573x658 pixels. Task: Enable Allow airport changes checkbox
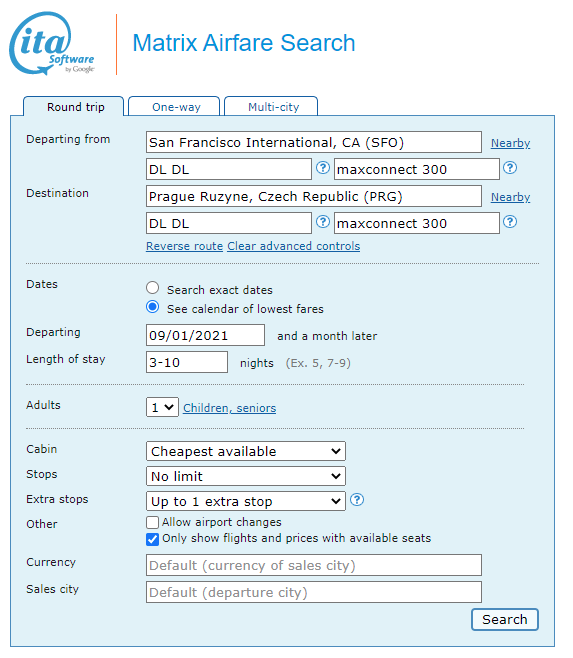(152, 522)
